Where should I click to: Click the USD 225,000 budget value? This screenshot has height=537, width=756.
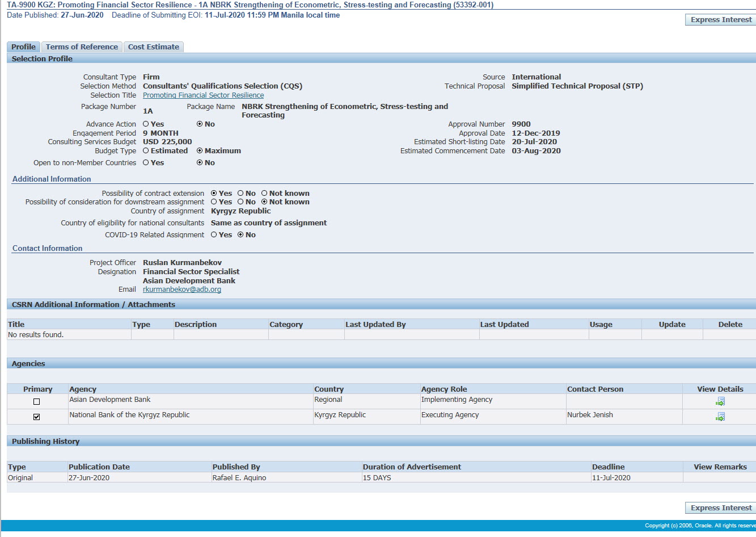click(x=167, y=142)
